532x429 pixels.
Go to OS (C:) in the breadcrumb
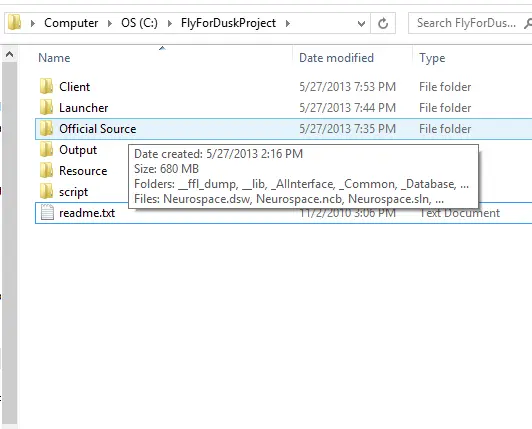point(139,23)
